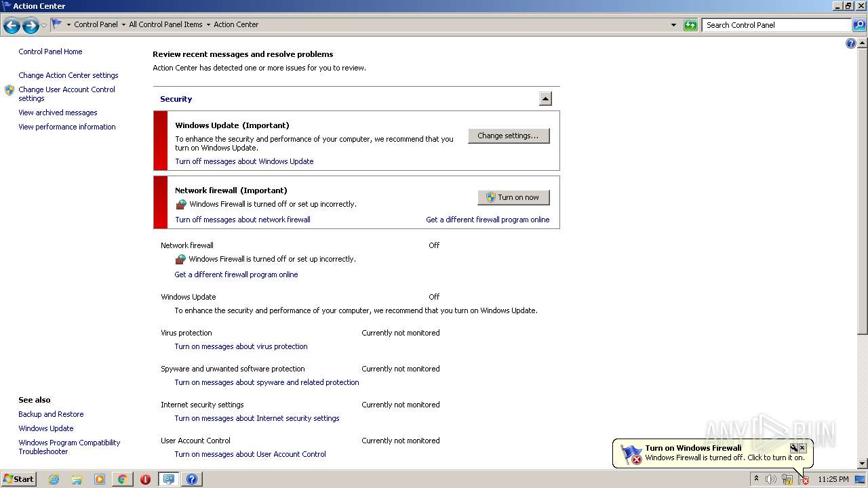The width and height of the screenshot is (868, 488).
Task: Open Get a different firewall program online in red box
Action: click(488, 220)
